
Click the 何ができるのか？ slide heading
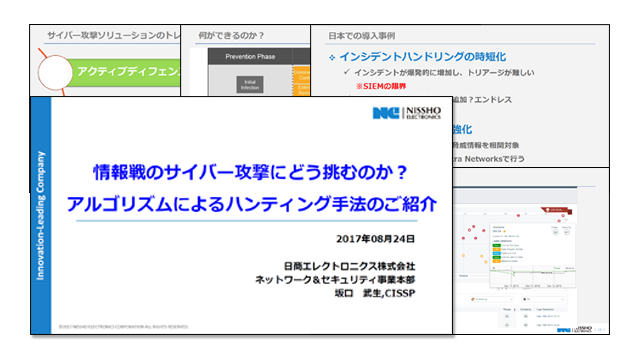tap(231, 36)
